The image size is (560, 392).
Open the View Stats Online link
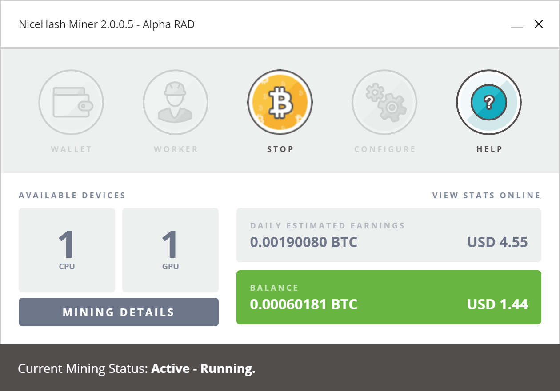[486, 196]
